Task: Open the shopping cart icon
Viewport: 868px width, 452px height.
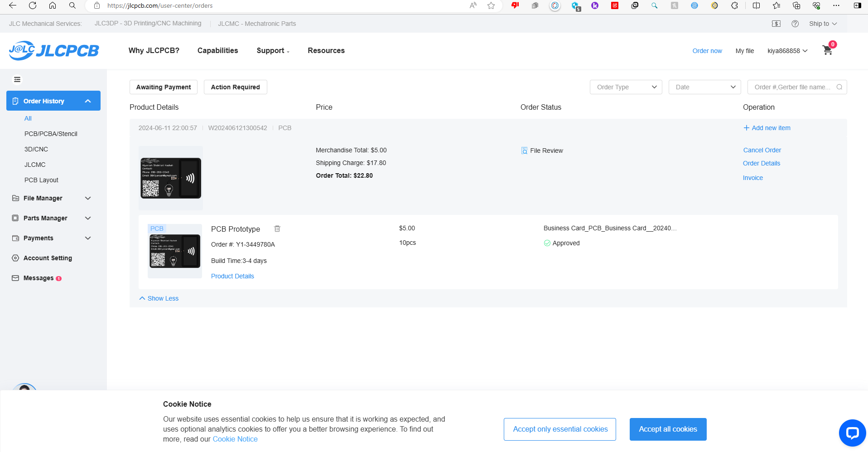Action: click(828, 50)
